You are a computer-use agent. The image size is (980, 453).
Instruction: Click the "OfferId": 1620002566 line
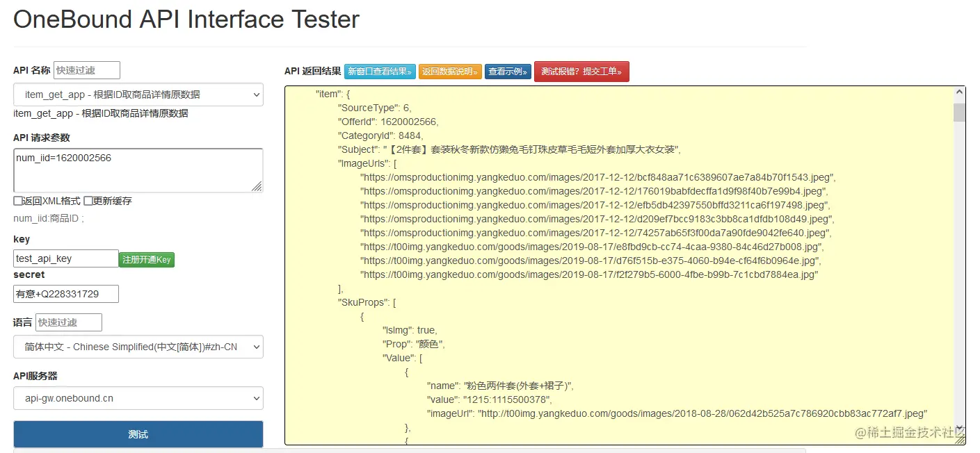[x=388, y=122]
